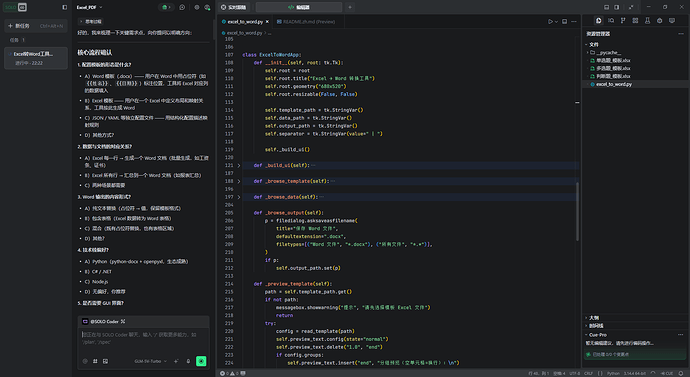This screenshot has height=377, width=690.
Task: Collapse the Cue-Pro section
Action: pyautogui.click(x=596, y=335)
